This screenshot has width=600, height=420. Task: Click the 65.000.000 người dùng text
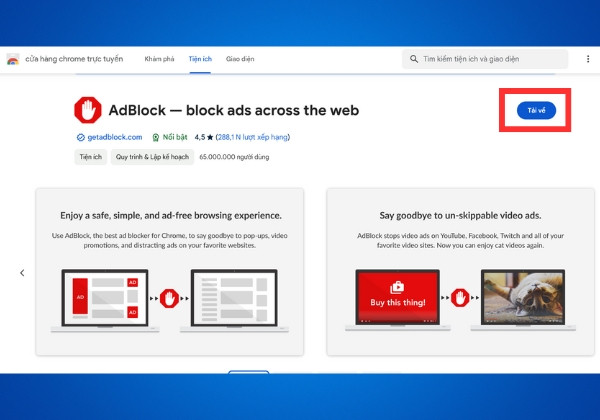[234, 157]
